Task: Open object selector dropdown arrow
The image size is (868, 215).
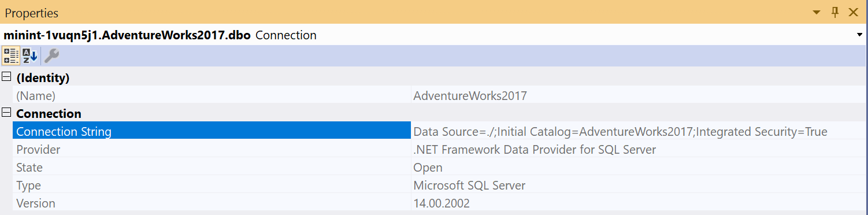Action: pos(860,35)
